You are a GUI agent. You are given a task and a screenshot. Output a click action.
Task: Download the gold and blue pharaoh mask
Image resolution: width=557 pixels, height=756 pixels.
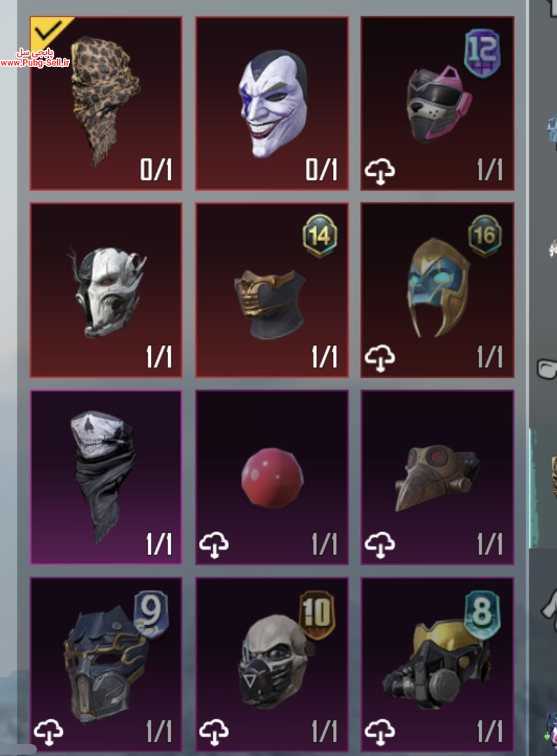coord(380,358)
